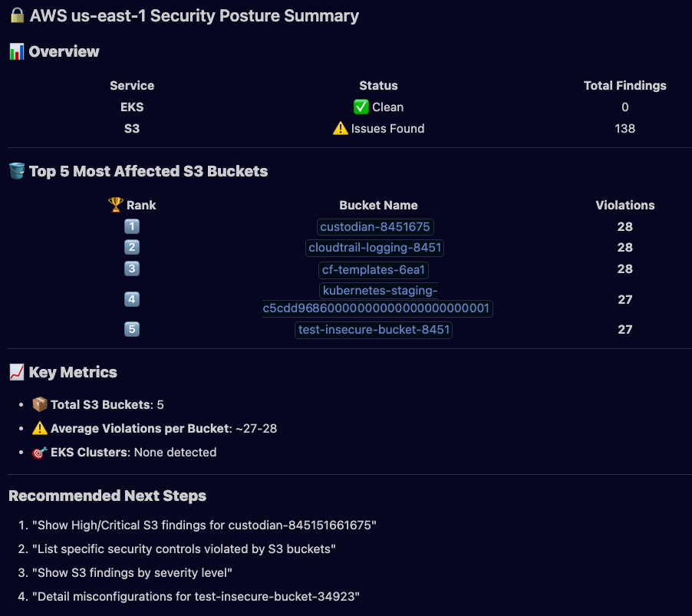Select step "Show S3 findings by severity level"
Screen dimensions: 692x616
pyautogui.click(x=132, y=573)
